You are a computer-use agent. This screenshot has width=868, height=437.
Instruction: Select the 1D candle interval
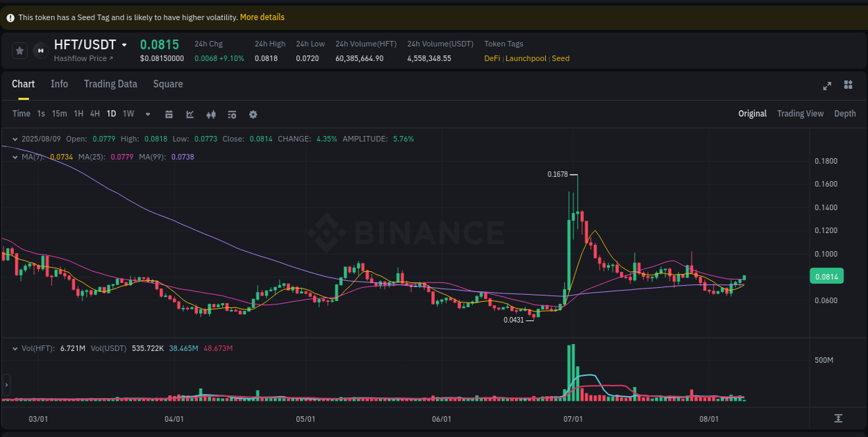click(x=111, y=114)
